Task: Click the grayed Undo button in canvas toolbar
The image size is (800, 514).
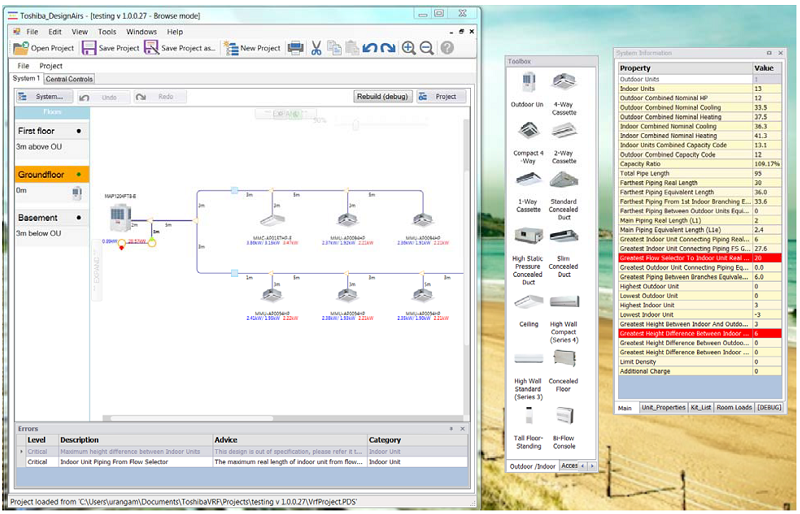Action: (104, 97)
